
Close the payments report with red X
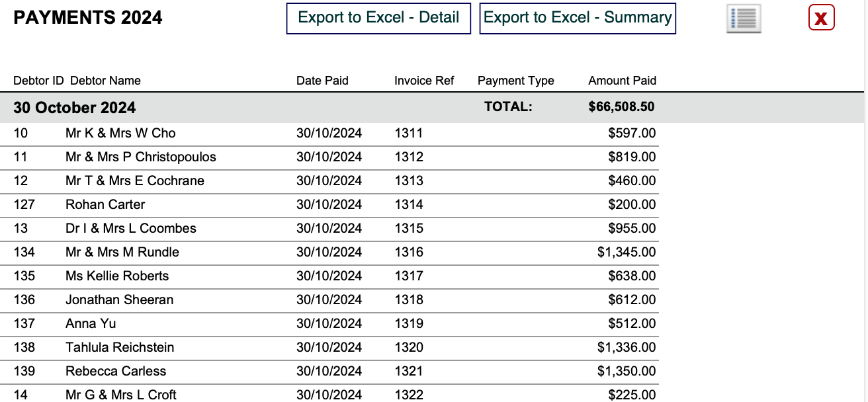(821, 18)
